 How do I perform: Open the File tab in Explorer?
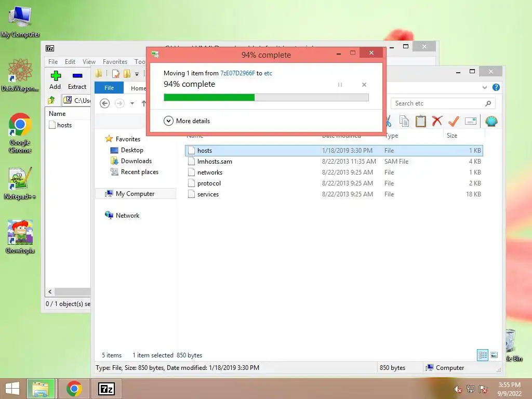point(109,87)
